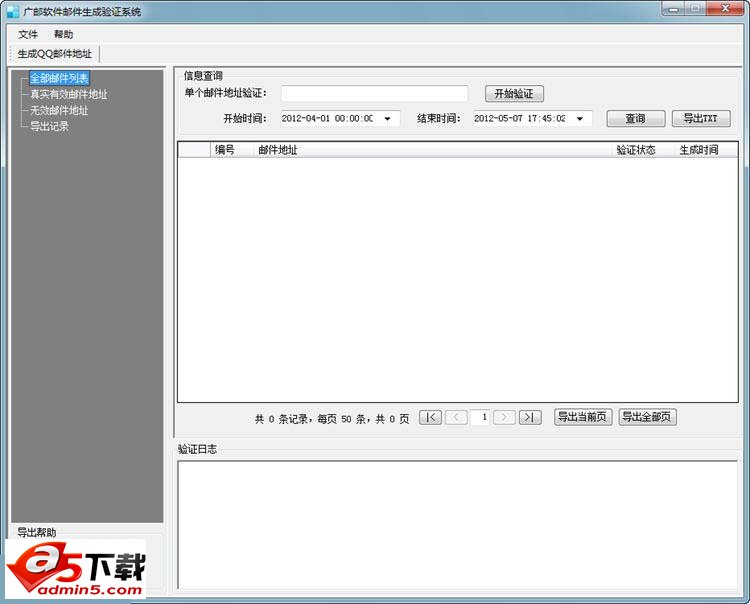Click the 查询 button
This screenshot has width=750, height=604.
636,119
